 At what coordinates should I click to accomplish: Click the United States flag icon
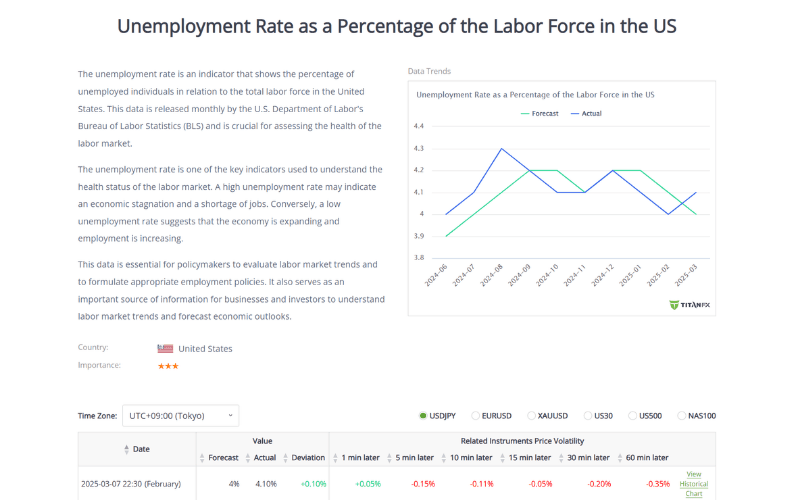[165, 349]
